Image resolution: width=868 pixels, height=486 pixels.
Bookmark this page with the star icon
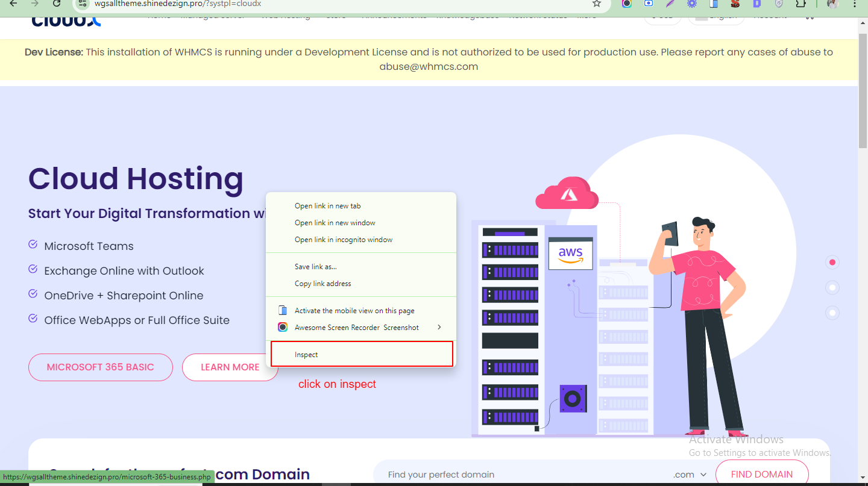[597, 4]
